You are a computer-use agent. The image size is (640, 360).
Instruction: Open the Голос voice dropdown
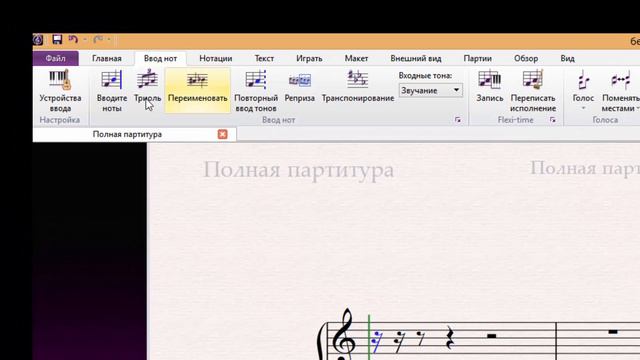[583, 90]
